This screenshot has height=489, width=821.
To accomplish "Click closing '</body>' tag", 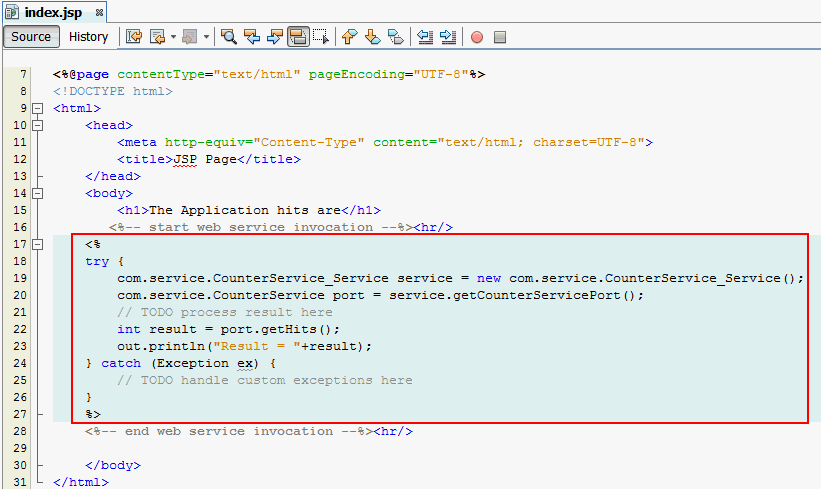I will point(113,465).
